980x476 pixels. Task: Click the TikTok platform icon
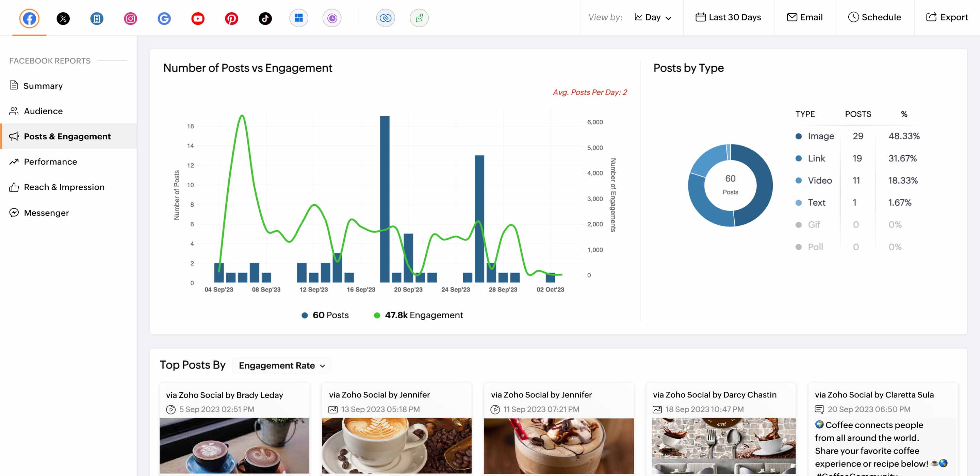265,17
